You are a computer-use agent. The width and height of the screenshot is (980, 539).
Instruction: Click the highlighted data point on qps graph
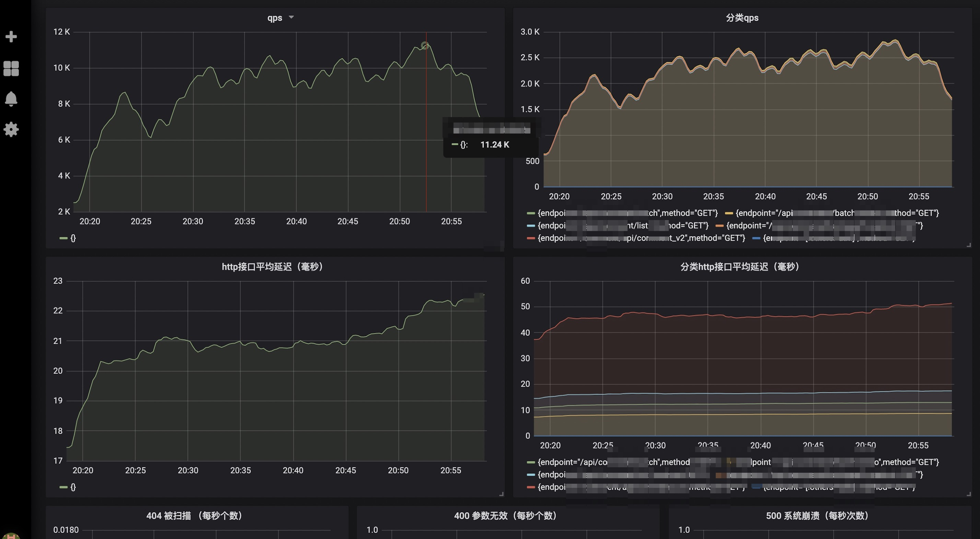click(x=425, y=46)
